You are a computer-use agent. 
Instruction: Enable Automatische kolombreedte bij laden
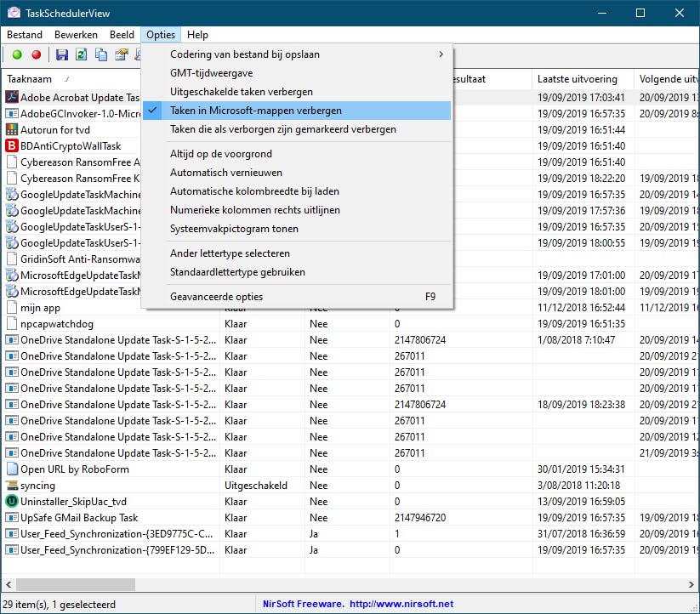coord(297,191)
